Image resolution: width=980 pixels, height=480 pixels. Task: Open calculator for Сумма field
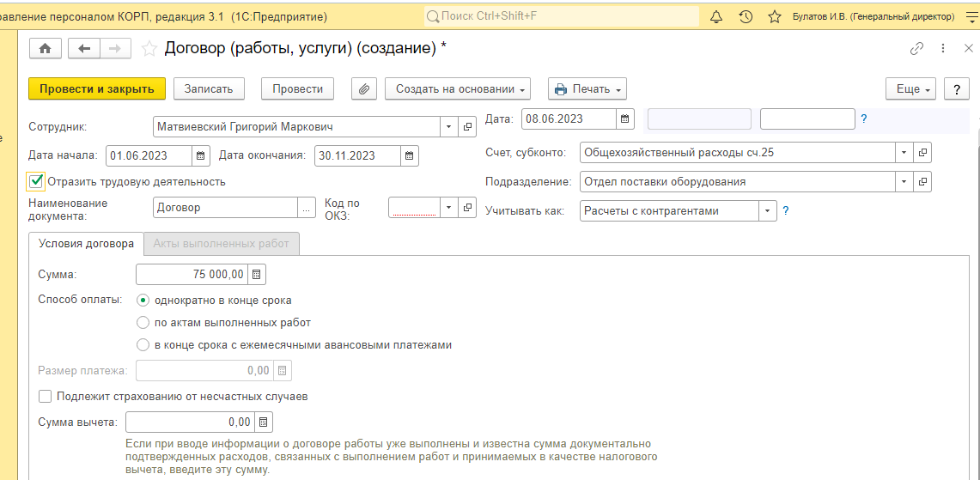point(258,275)
